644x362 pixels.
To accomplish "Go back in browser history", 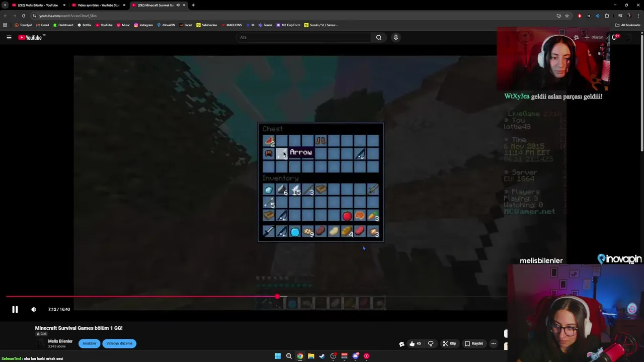I will point(5,16).
